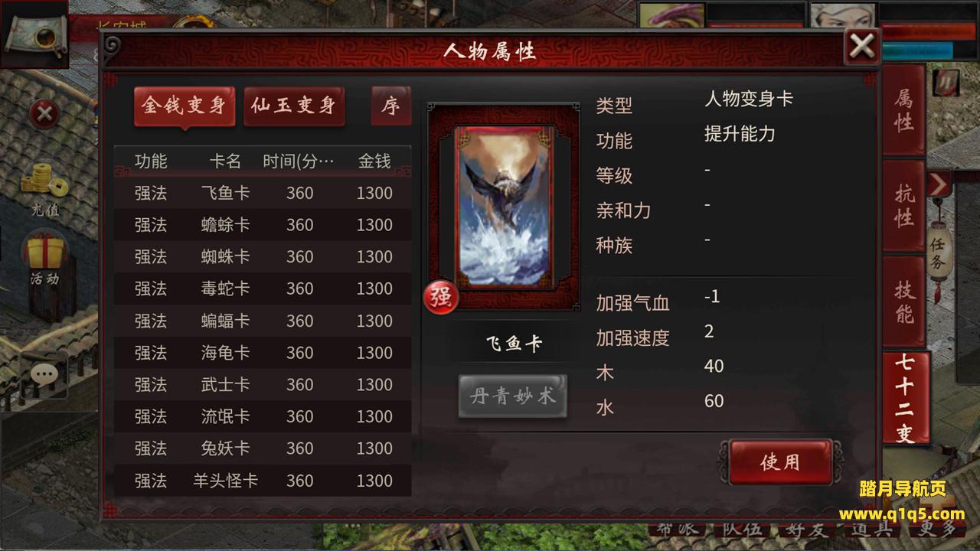Open the chat speech bubble icon
The height and width of the screenshot is (551, 980).
pos(44,375)
